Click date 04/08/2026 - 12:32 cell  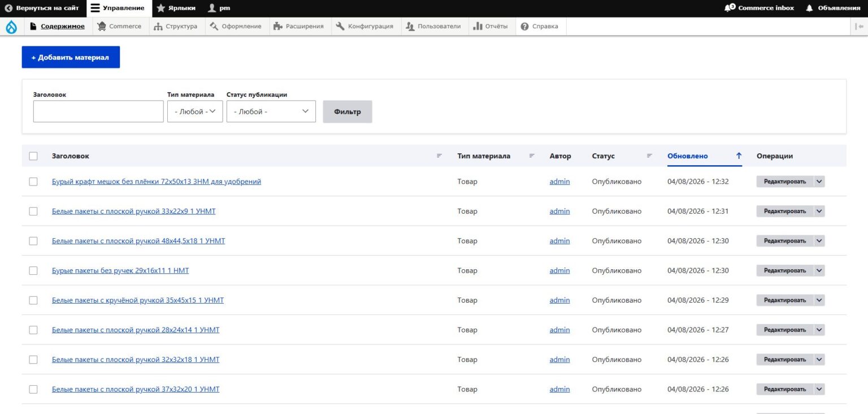(x=698, y=182)
